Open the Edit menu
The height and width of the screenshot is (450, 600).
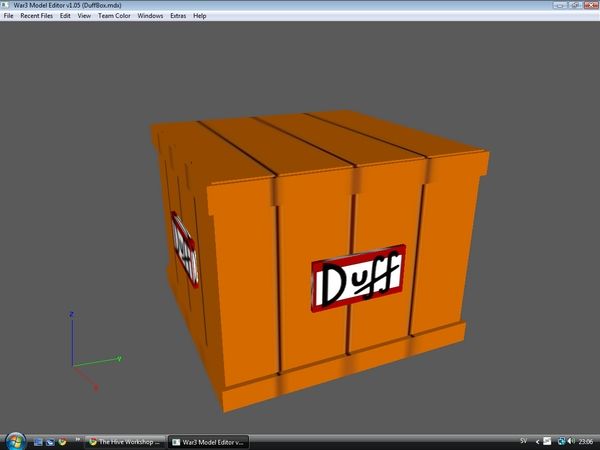pos(65,16)
